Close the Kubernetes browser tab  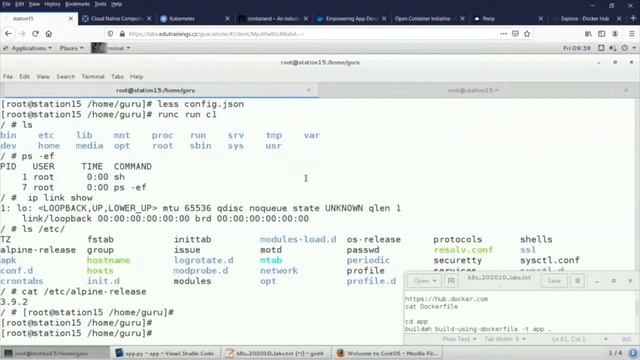pos(227,19)
